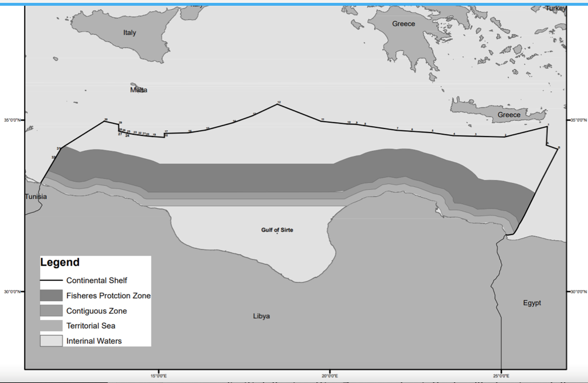Click the Tunisia country label
The height and width of the screenshot is (383, 588).
click(x=36, y=197)
